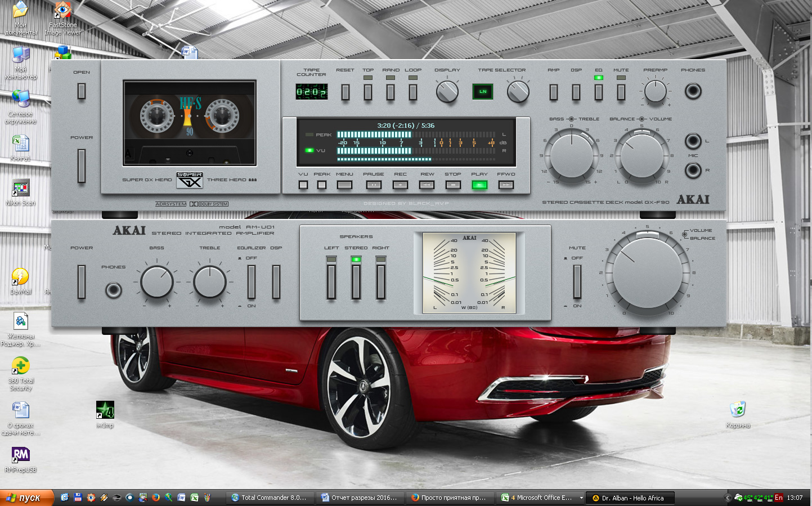Click the FastStone eye quick launch icon
Viewport: 812px width, 506px height.
(91, 498)
